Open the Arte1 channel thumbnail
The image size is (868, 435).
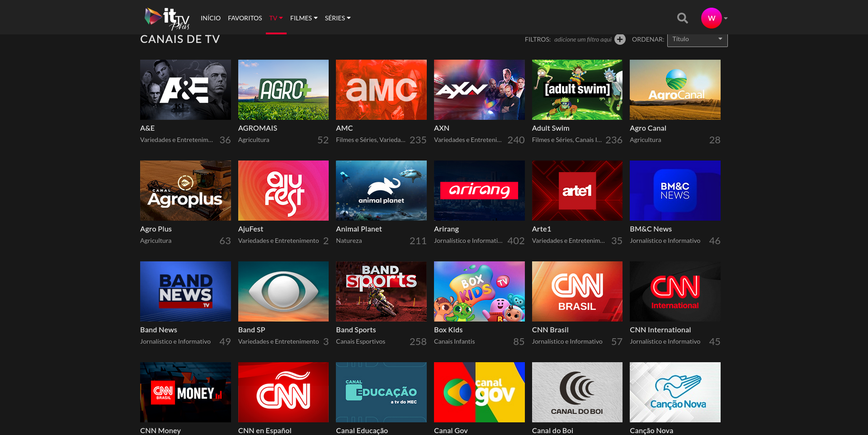(577, 190)
